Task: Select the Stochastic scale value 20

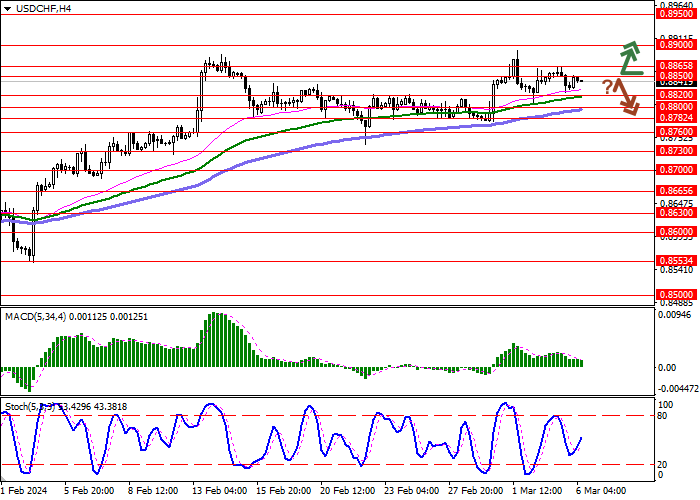Action: (662, 465)
